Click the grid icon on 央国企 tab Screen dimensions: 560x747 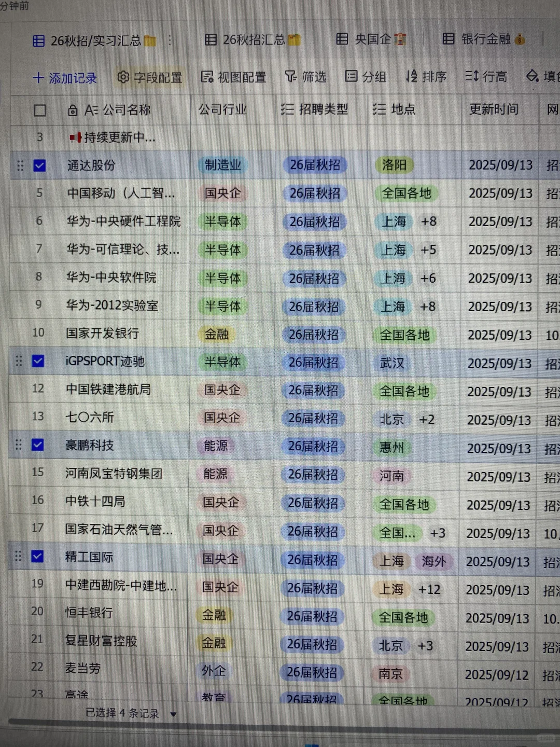[342, 39]
